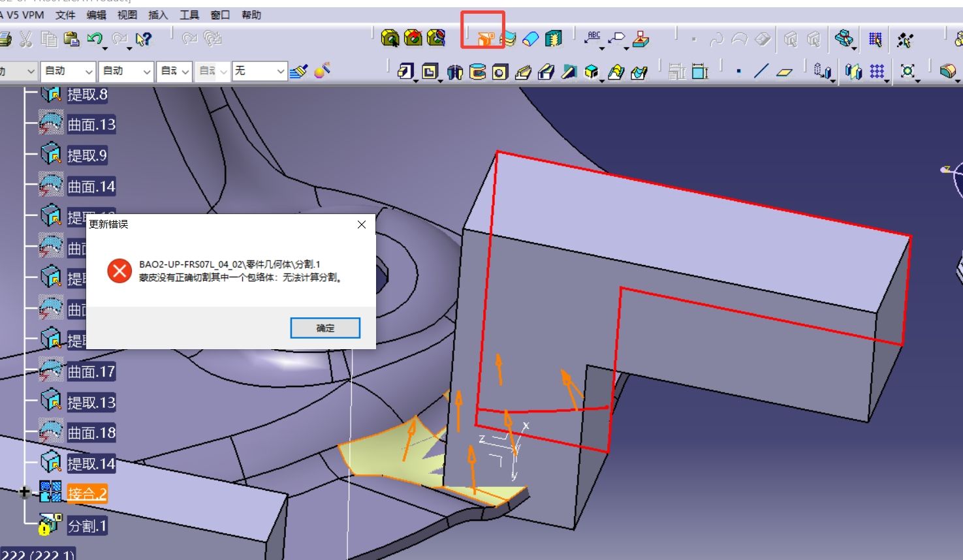Expand the 接合.2 tree node
This screenshot has height=560, width=963.
[x=25, y=492]
